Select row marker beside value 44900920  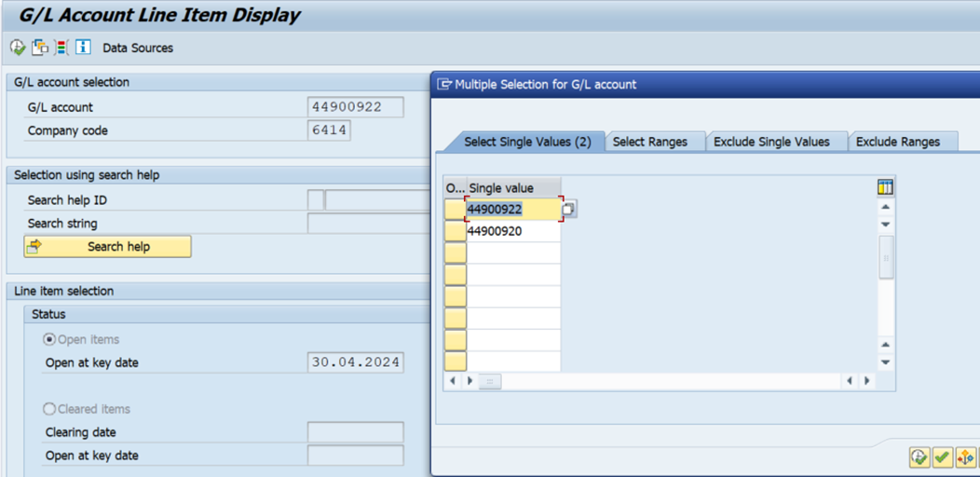pyautogui.click(x=455, y=231)
